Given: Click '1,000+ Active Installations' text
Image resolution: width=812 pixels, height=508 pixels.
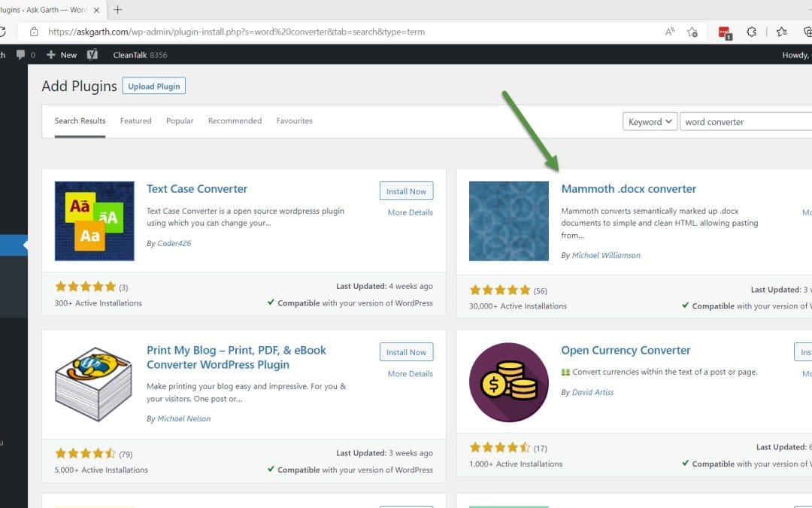Looking at the screenshot, I should point(516,464).
